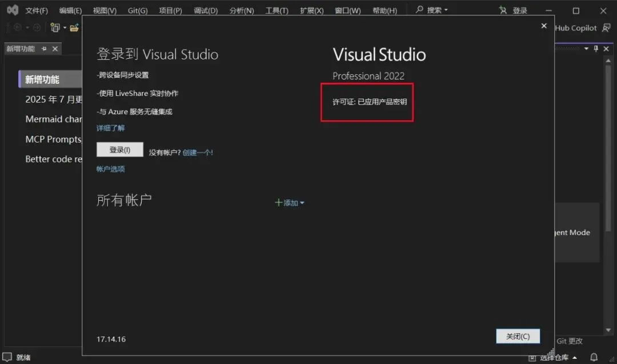Click the new project toolbar icon
This screenshot has width=617, height=364.
[55, 27]
